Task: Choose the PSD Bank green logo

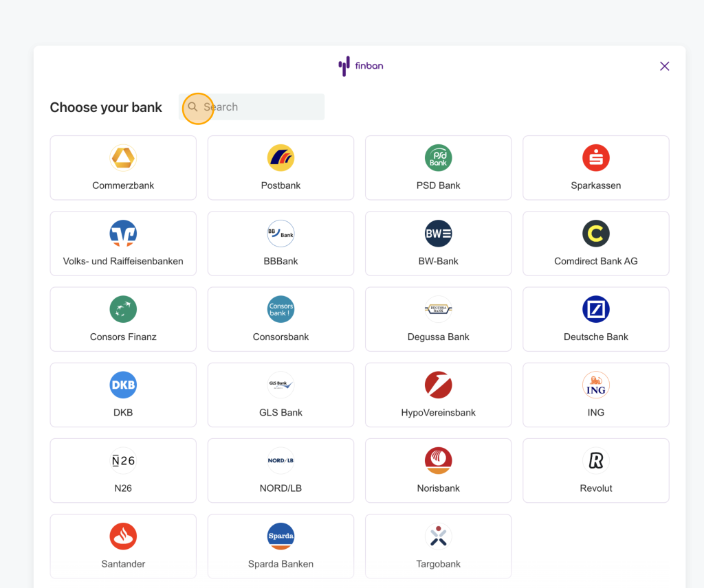Action: click(x=438, y=158)
